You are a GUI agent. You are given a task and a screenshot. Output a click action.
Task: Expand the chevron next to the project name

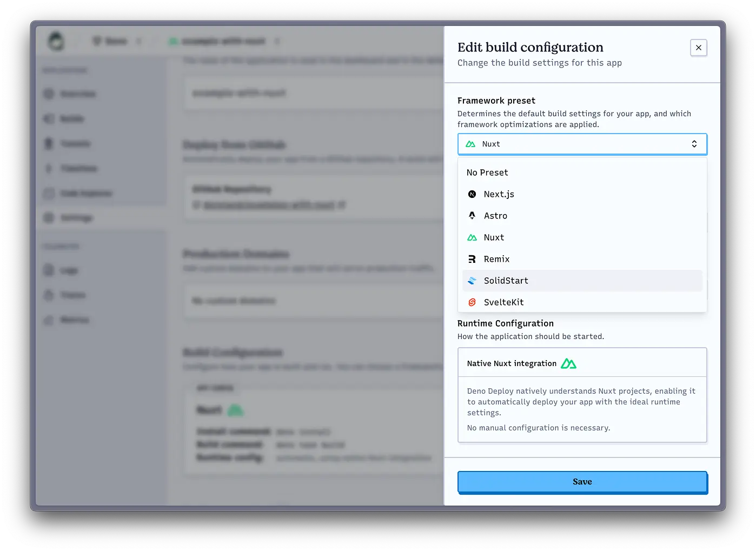(x=277, y=41)
